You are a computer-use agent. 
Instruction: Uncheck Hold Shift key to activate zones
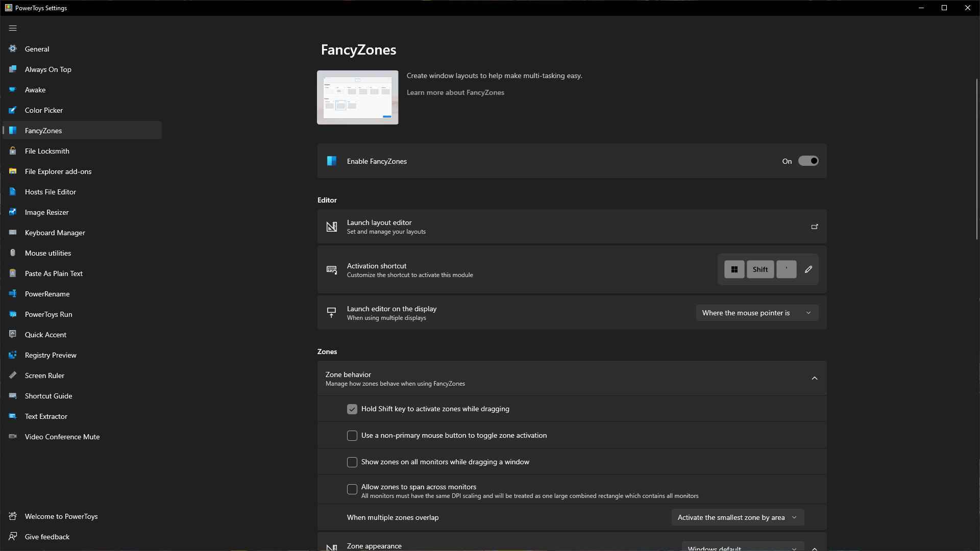coord(352,409)
